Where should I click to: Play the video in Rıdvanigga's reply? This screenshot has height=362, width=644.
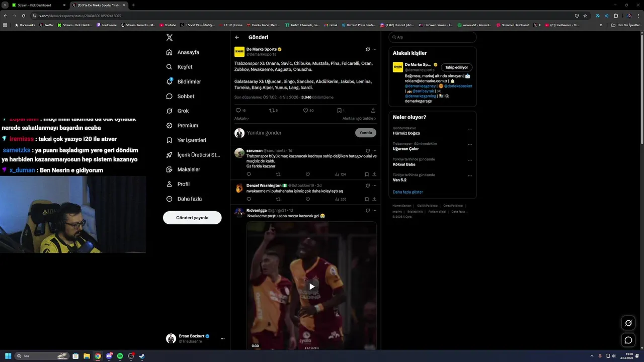pyautogui.click(x=311, y=287)
